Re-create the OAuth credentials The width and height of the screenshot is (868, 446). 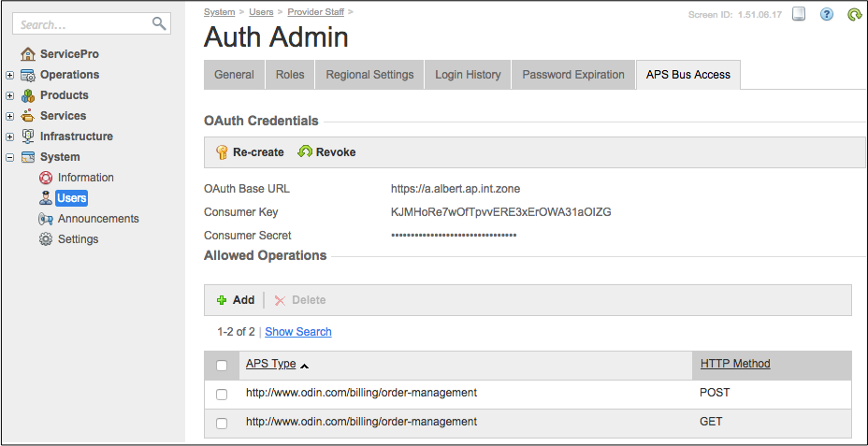[x=250, y=152]
